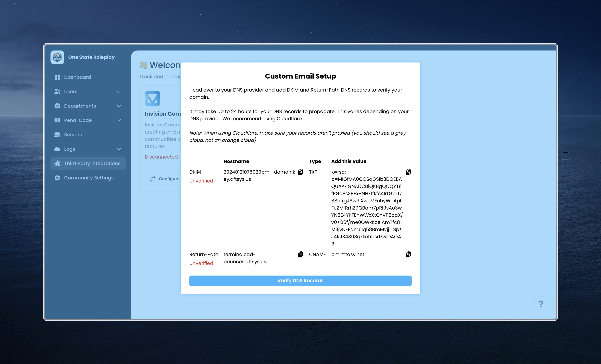
Task: Select the Servers database icon in sidebar
Action: pos(57,134)
